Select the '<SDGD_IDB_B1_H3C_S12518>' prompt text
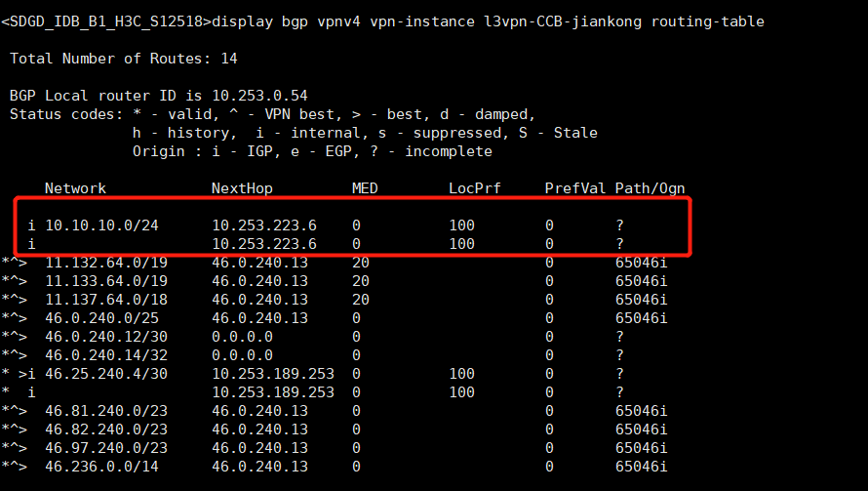 click(106, 21)
